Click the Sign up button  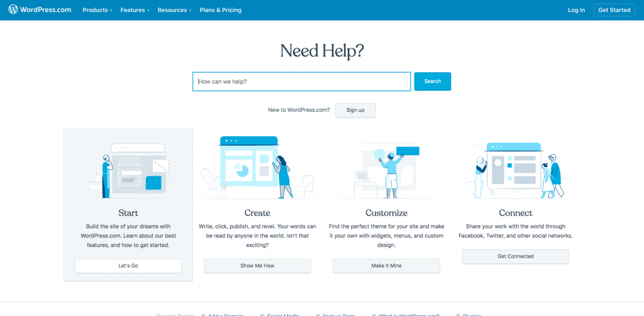pos(355,111)
